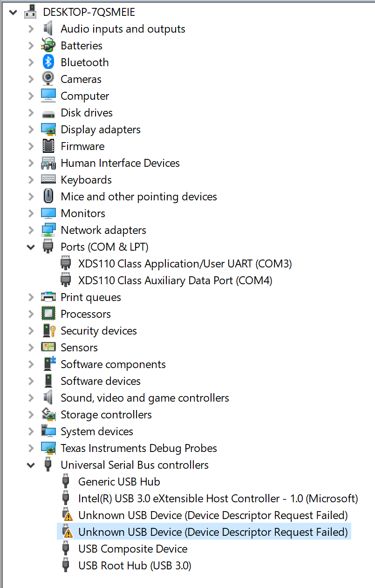Image resolution: width=375 pixels, height=588 pixels.
Task: Collapse the Universal Serial Bus controllers node
Action: (31, 465)
